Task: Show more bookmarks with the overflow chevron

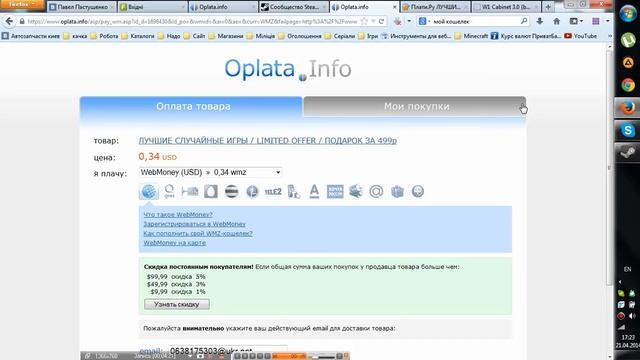Action: click(x=609, y=36)
